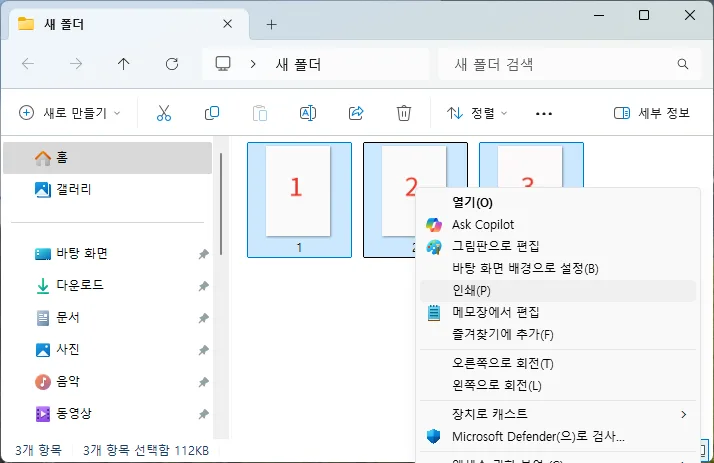714x463 pixels.
Task: Open 문서 folder in sidebar
Action: coord(107,317)
